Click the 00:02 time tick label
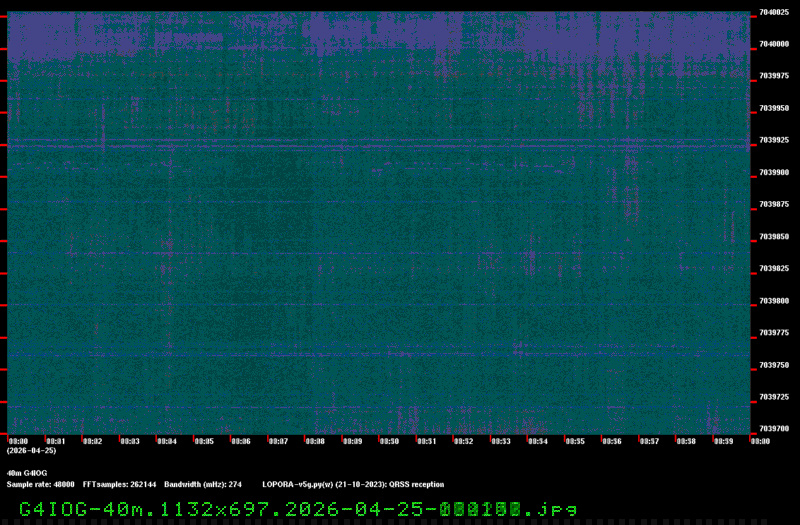The image size is (800, 525). click(92, 441)
